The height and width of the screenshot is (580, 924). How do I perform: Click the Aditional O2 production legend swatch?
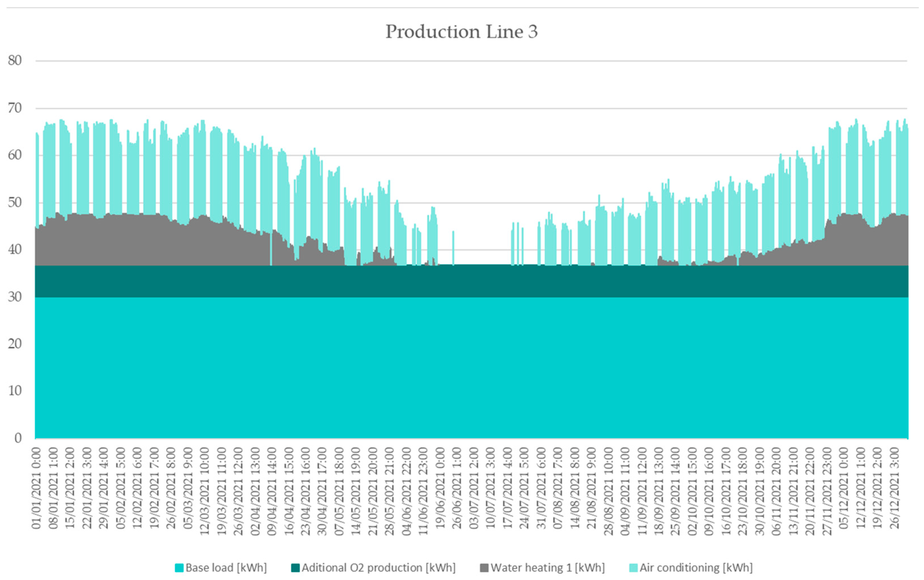tap(295, 568)
